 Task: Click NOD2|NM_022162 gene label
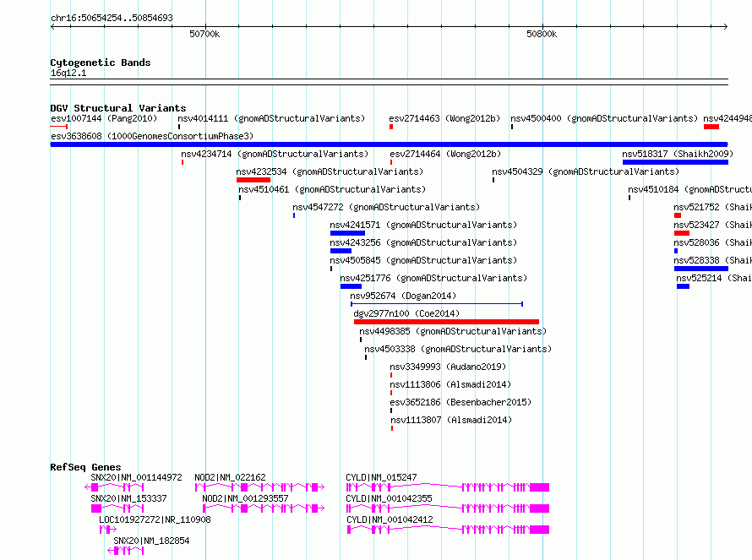[x=230, y=477]
